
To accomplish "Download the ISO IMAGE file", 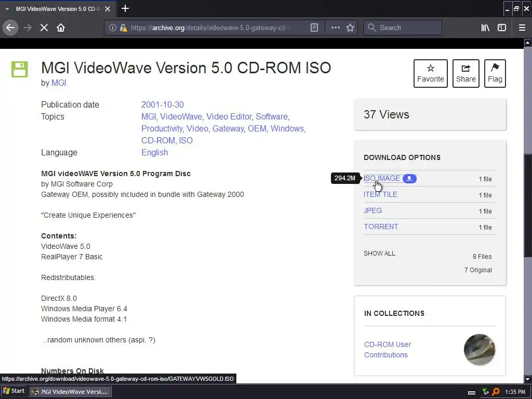I will pos(382,179).
